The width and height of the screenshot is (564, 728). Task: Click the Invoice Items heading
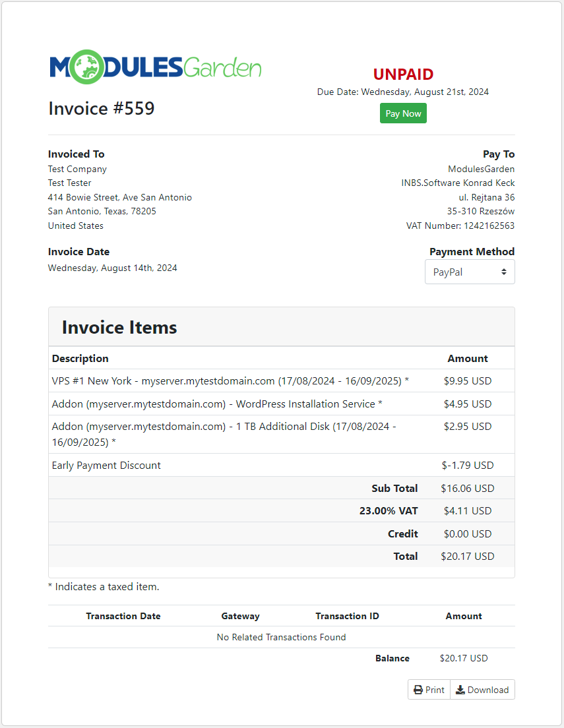tap(119, 327)
